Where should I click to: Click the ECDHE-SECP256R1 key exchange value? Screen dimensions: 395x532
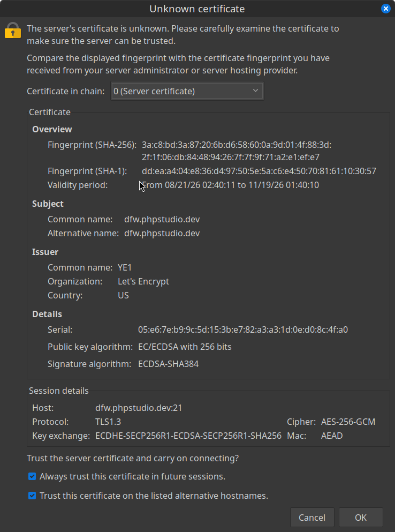pyautogui.click(x=188, y=436)
